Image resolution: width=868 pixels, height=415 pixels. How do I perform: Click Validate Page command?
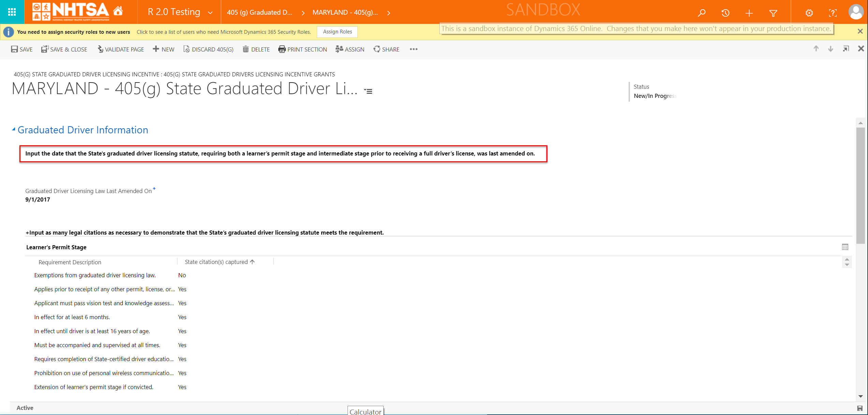coord(120,49)
